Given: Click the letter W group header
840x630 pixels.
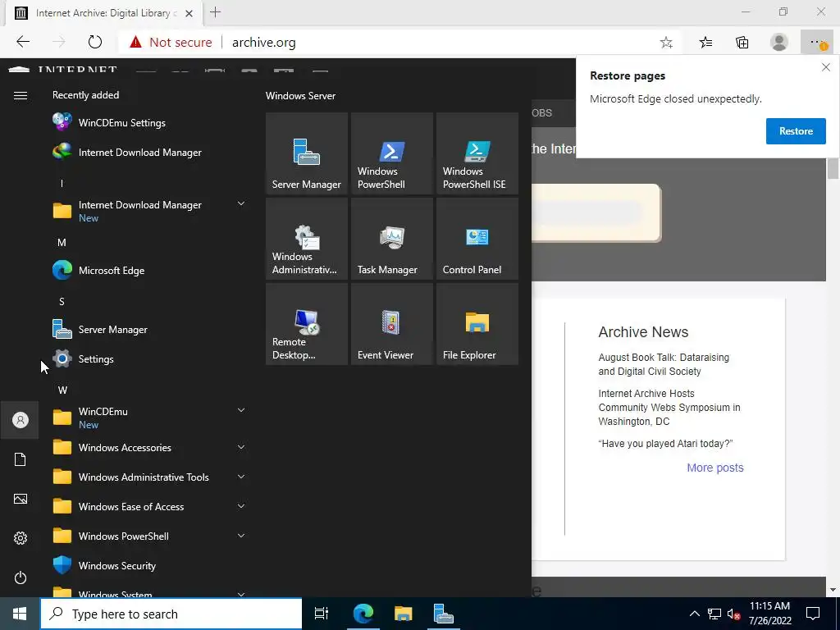Looking at the screenshot, I should click(x=62, y=390).
